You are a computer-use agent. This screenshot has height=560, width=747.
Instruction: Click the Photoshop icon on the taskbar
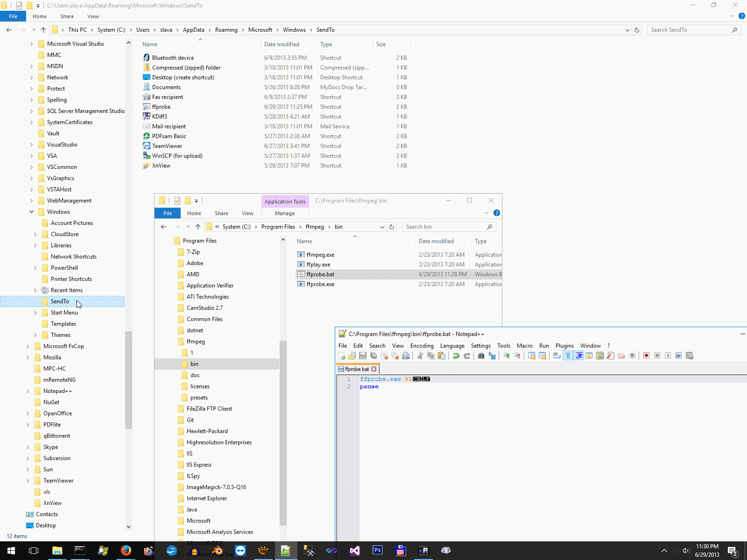(378, 551)
